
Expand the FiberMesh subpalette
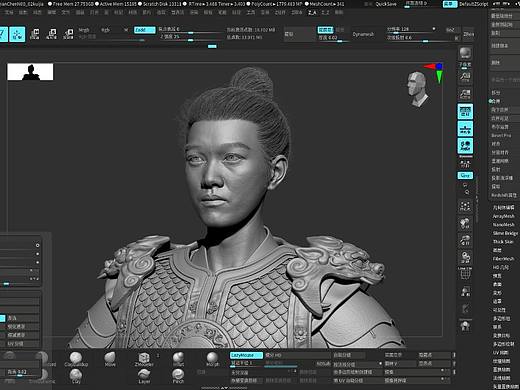503,259
